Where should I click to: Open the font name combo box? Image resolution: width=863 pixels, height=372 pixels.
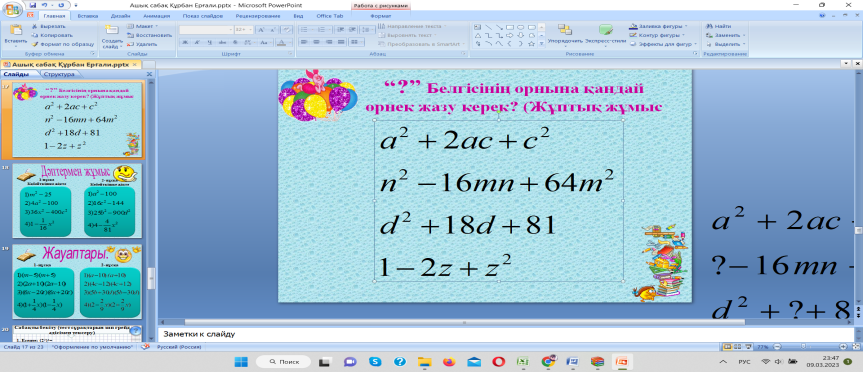207,30
